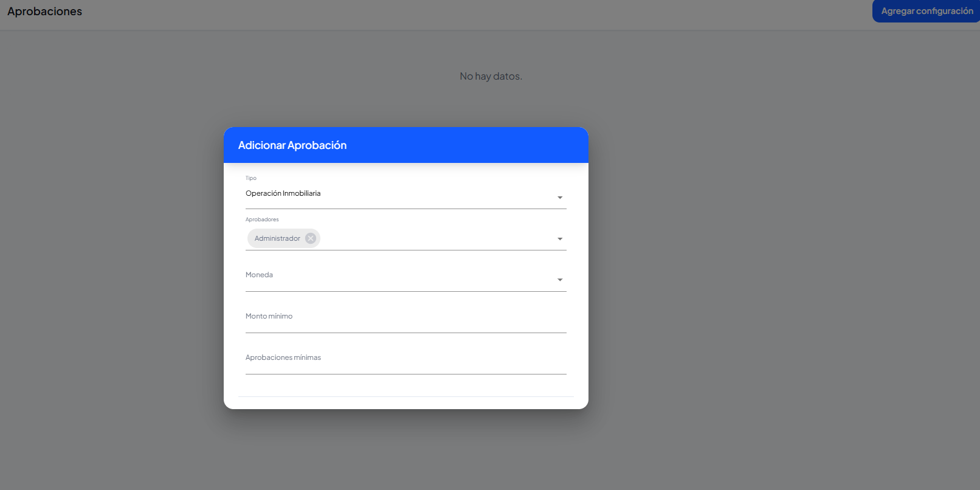Screen dimensions: 980x490
Task: Click the small Tipo field label
Action: pyautogui.click(x=251, y=178)
